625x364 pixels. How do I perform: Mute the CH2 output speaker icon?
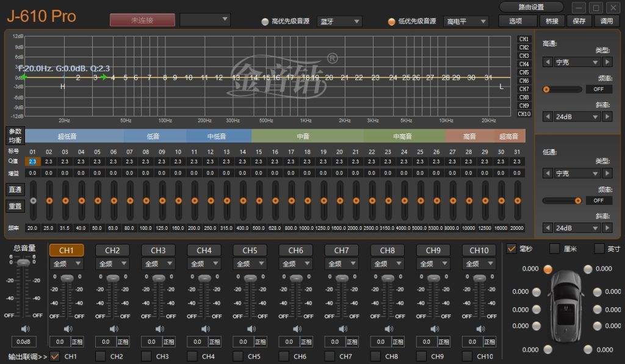coord(114,329)
